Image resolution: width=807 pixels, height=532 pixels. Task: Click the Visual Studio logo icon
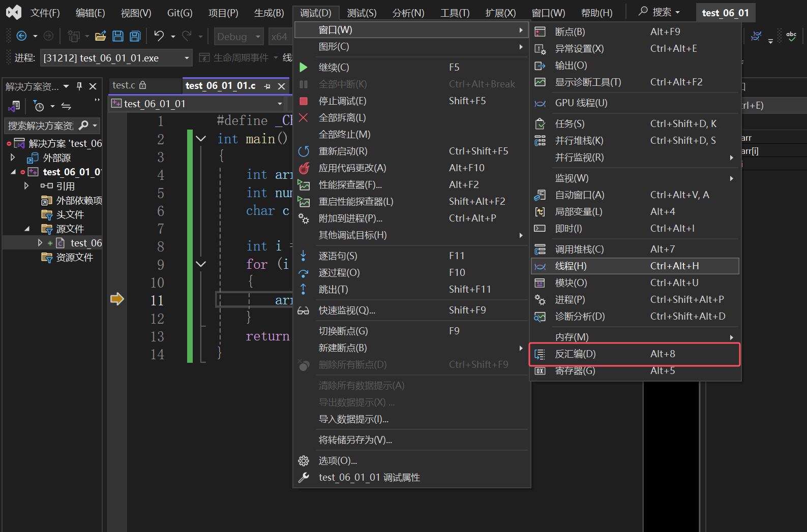coord(14,12)
